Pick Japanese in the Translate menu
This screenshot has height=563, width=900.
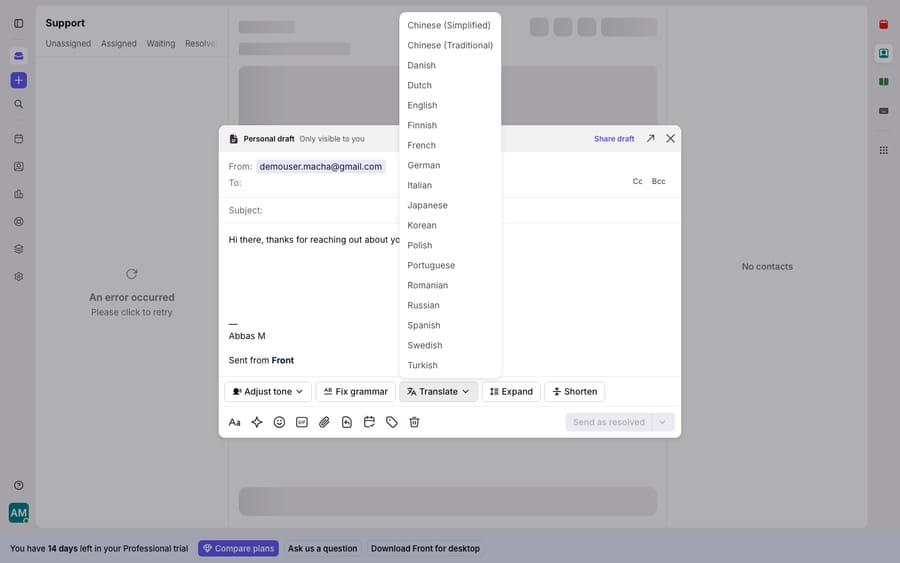450,205
